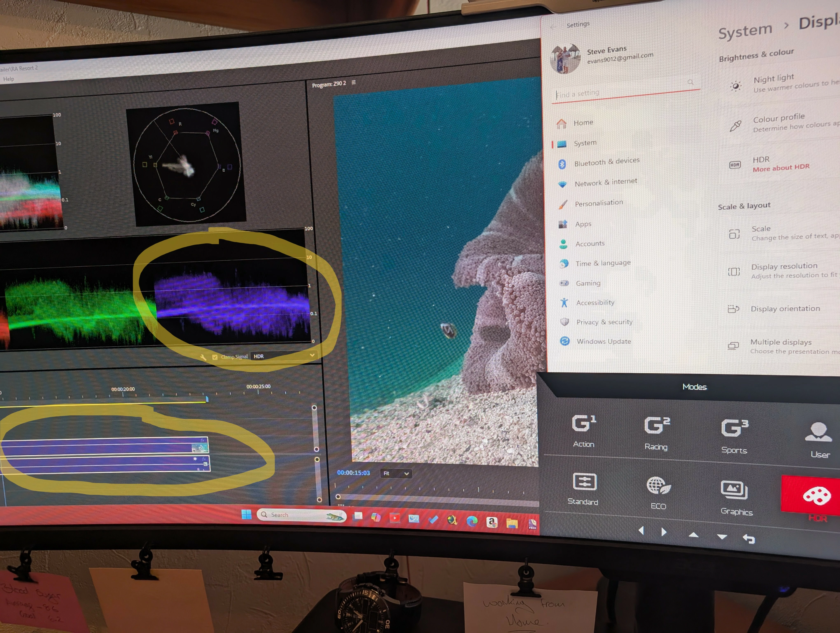Open Program Z90 2 panel menu

(x=353, y=82)
